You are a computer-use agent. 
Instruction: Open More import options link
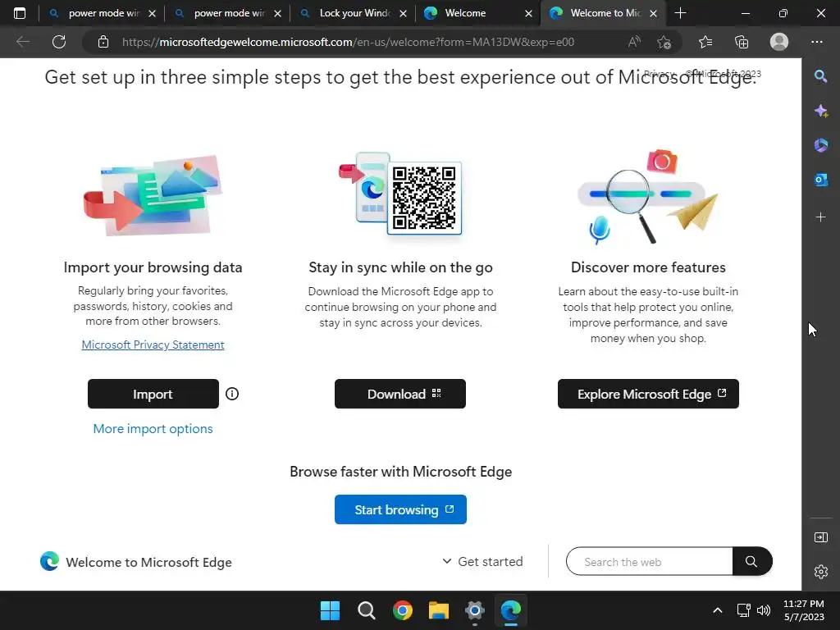pos(153,428)
